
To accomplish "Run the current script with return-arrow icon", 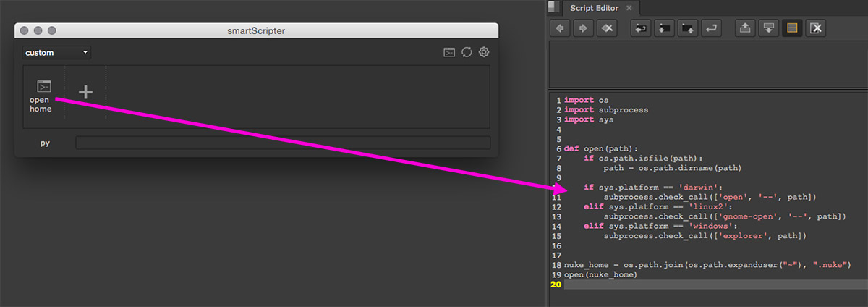I will 712,28.
